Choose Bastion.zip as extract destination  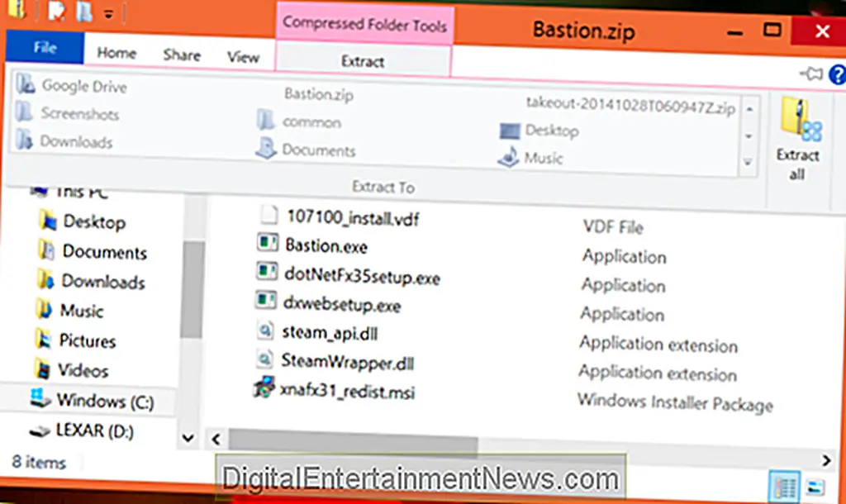(319, 94)
